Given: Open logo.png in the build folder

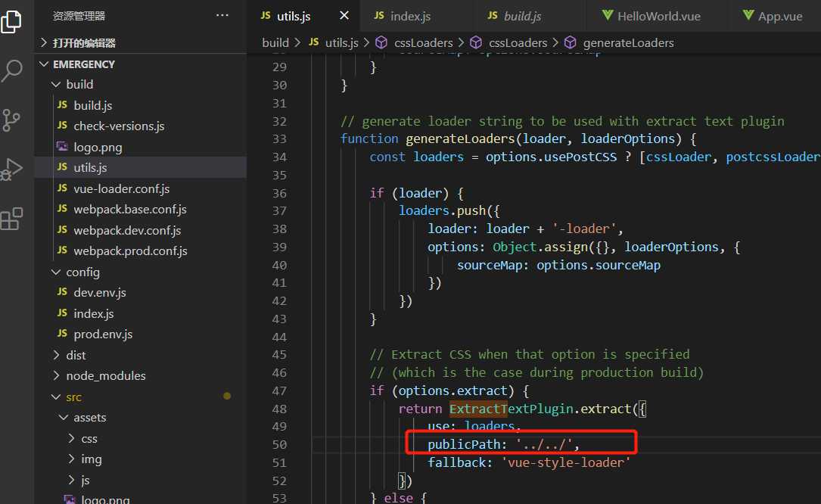Looking at the screenshot, I should (x=140, y=148).
